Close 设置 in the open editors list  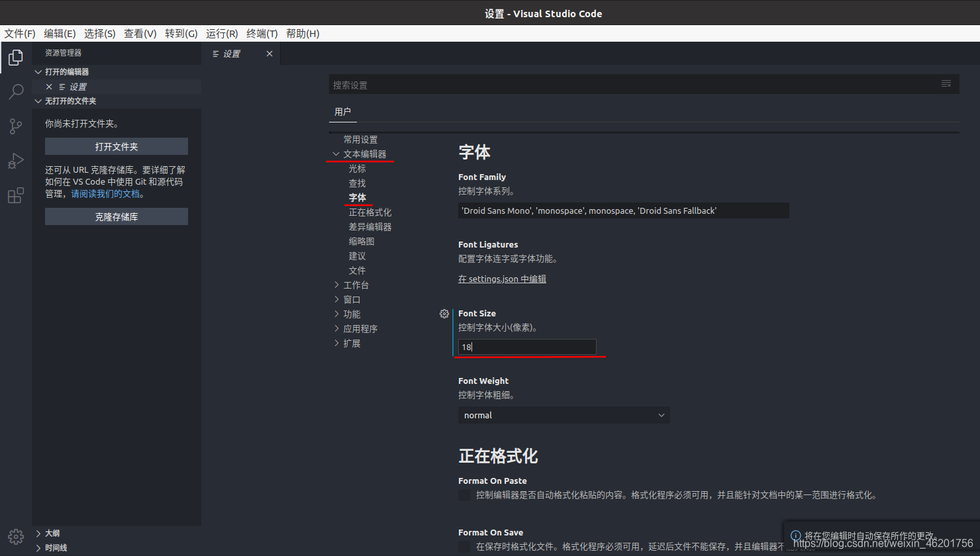click(49, 87)
